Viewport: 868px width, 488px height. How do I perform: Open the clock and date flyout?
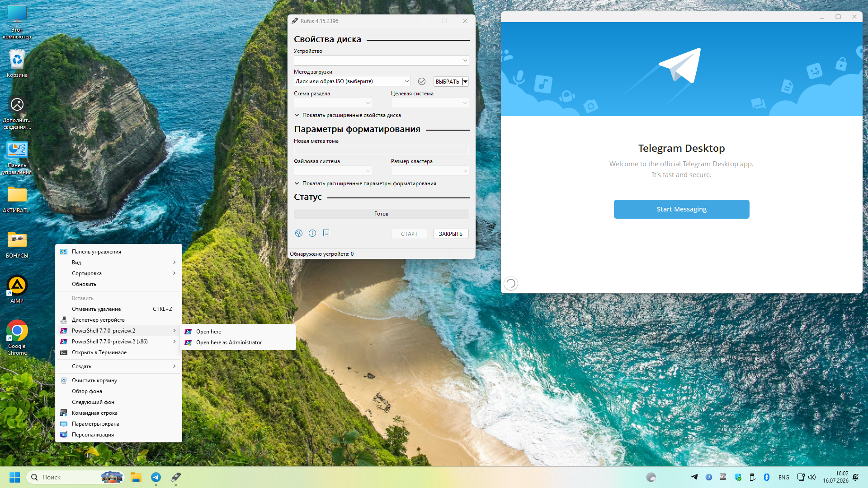click(x=835, y=477)
